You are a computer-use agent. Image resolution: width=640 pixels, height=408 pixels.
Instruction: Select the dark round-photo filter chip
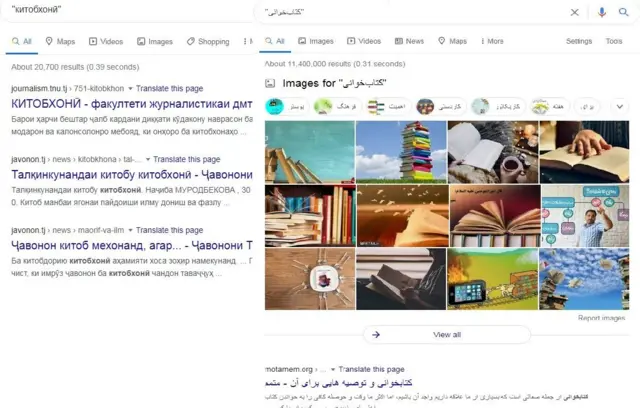440,107
